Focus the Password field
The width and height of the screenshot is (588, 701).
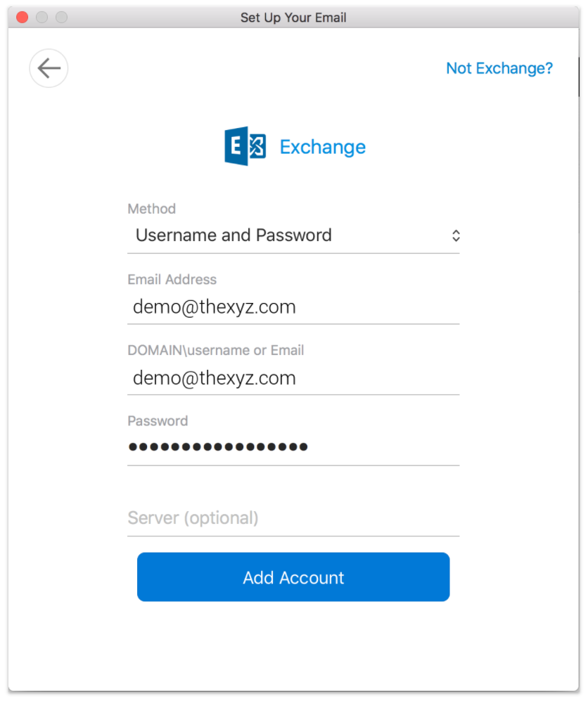[293, 447]
